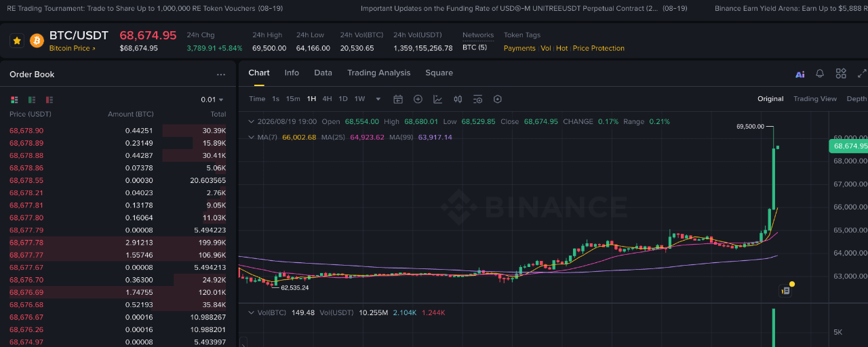
Task: Show sell orders only view
Action: (x=50, y=100)
